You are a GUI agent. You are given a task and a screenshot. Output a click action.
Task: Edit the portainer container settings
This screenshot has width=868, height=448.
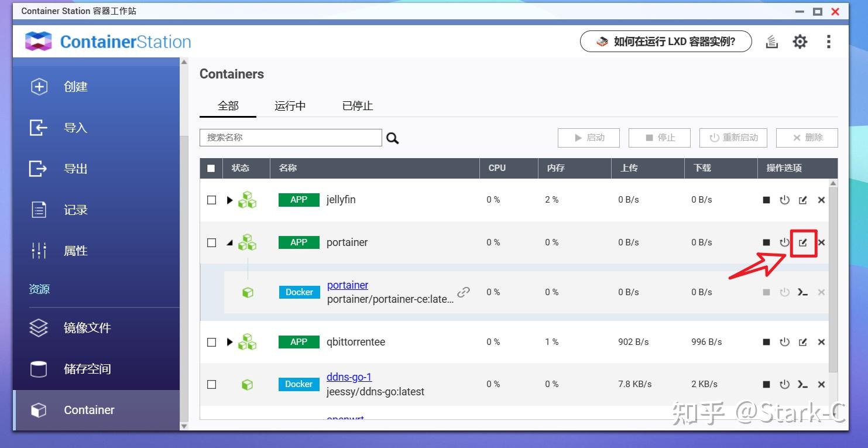[802, 242]
